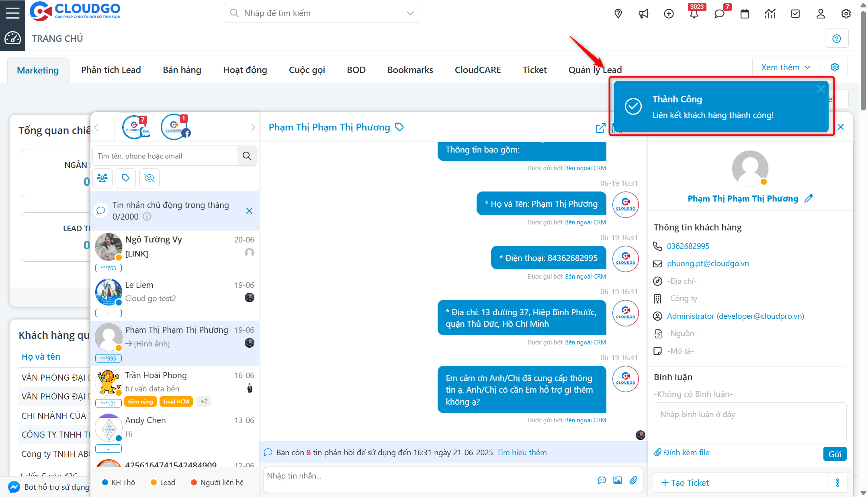Screen dimensions: 868x497
Task: Expand the three-dot menu beside Tạo Ticket
Action: (x=838, y=483)
